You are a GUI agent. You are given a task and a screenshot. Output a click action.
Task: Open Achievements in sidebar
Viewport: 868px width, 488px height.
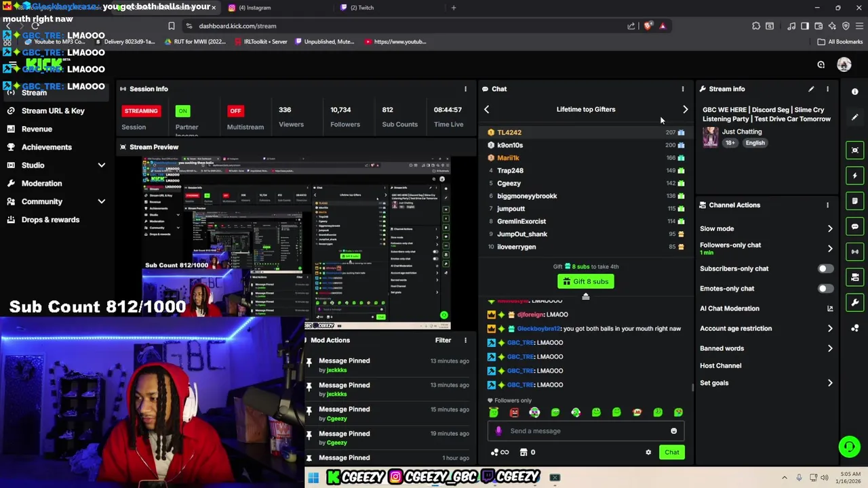tap(46, 147)
